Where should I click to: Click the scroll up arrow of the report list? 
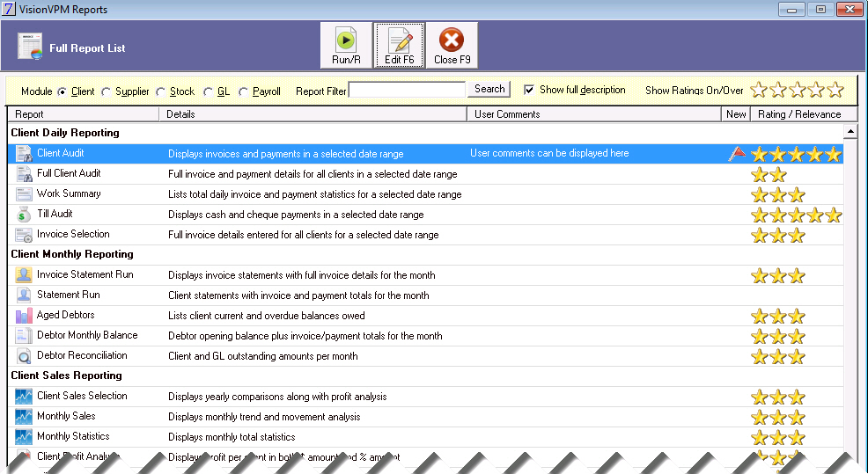point(850,132)
